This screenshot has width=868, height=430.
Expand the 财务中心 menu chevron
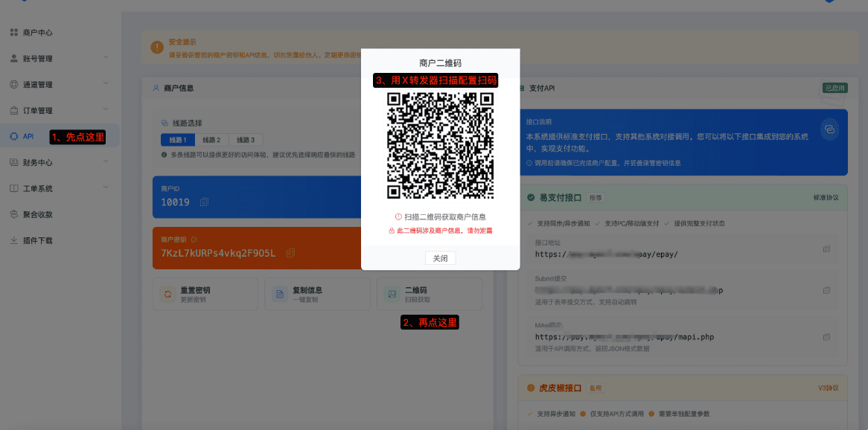[106, 161]
